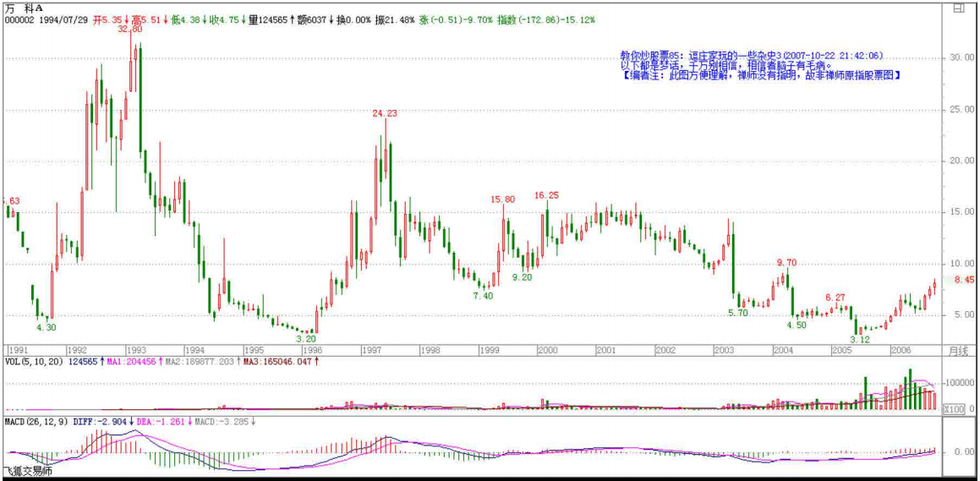Open the VOL(5,10,20) indicator settings
The image size is (980, 481).
(x=30, y=361)
